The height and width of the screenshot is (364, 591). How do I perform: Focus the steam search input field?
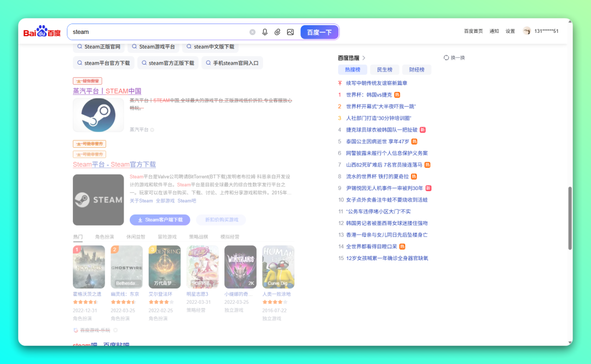(158, 32)
